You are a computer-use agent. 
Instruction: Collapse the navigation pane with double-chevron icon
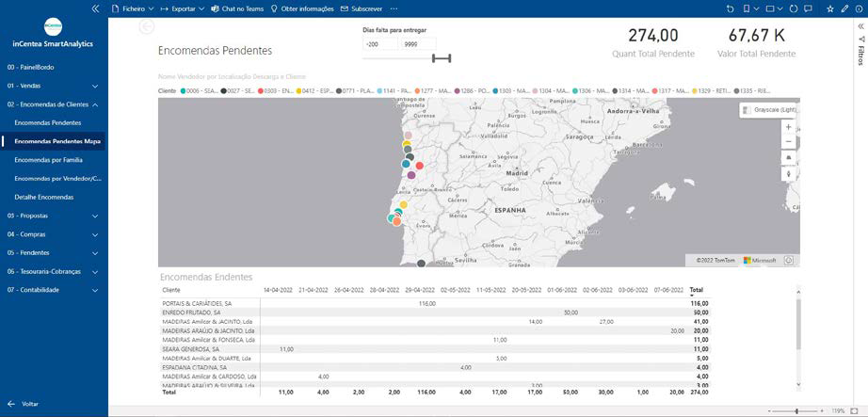click(94, 8)
